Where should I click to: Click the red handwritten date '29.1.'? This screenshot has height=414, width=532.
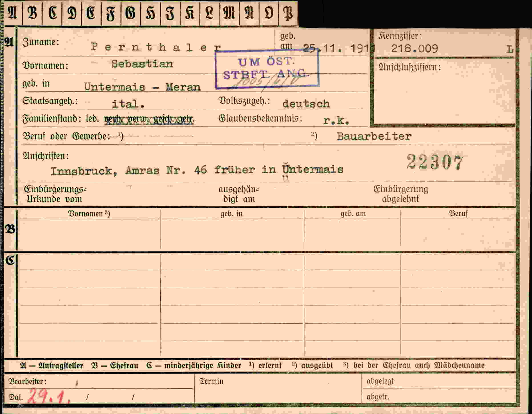pyautogui.click(x=49, y=396)
